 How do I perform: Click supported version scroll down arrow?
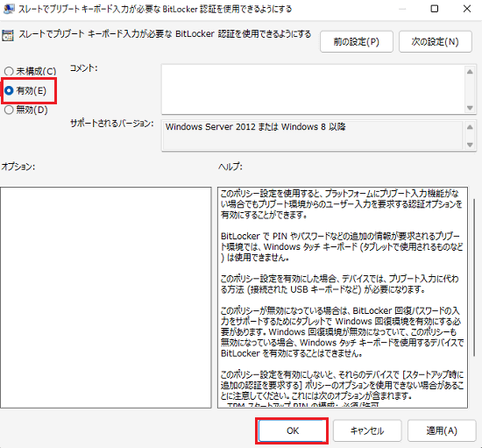(470, 145)
